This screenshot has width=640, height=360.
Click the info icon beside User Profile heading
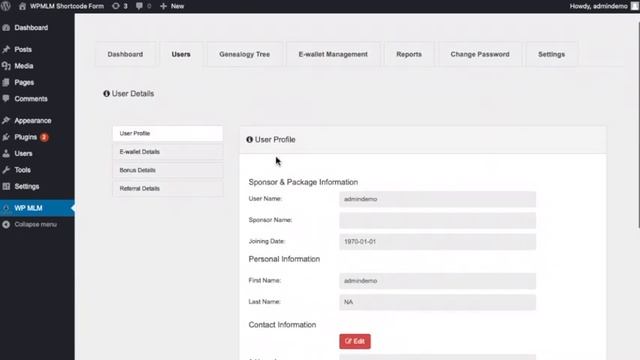(249, 140)
